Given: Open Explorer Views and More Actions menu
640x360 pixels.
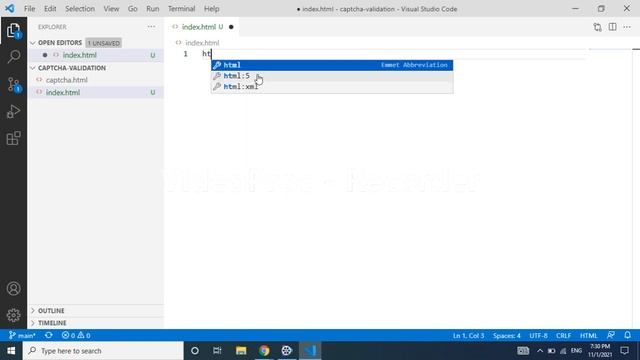Looking at the screenshot, I should 151,27.
